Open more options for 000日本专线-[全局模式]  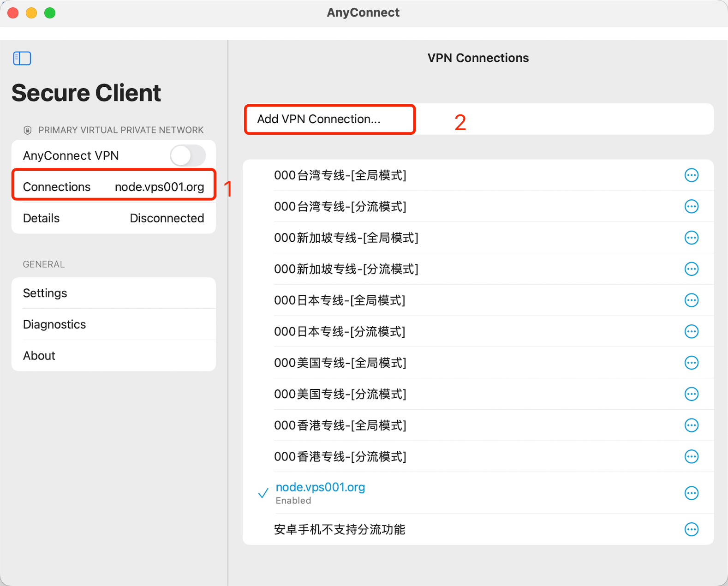(691, 300)
